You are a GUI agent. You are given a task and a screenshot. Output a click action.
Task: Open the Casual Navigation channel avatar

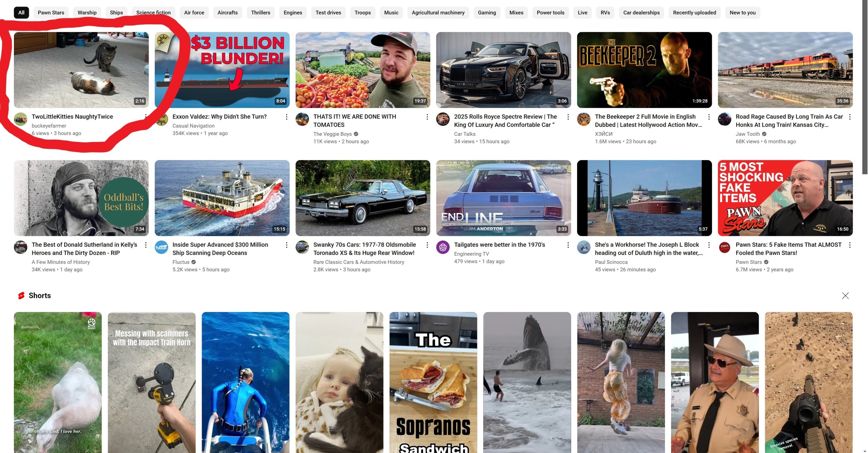tap(162, 120)
